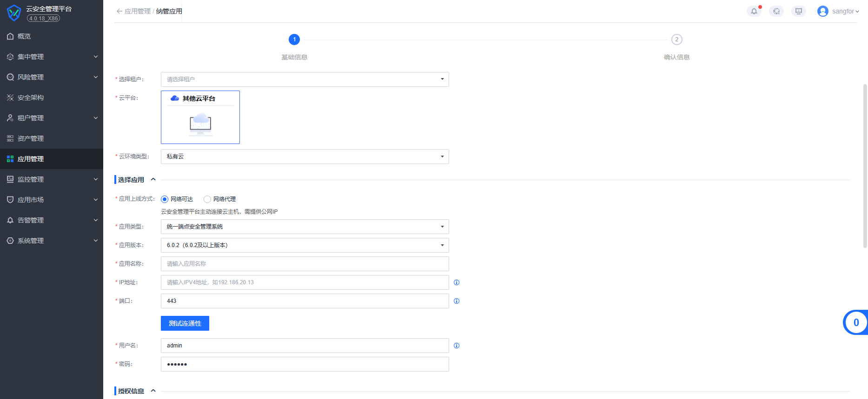This screenshot has width=868, height=399.
Task: Click the 应用名称 input field
Action: (305, 264)
